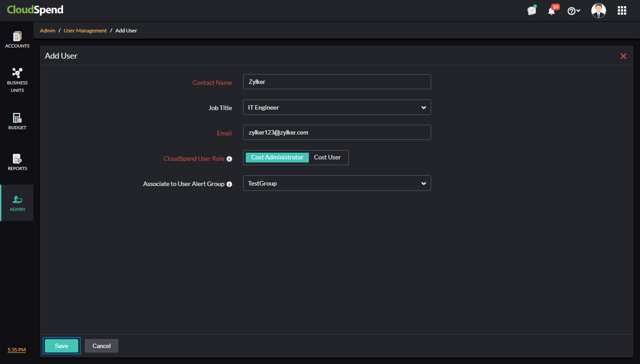Open the user profile avatar
The image size is (640, 364).
point(599,11)
